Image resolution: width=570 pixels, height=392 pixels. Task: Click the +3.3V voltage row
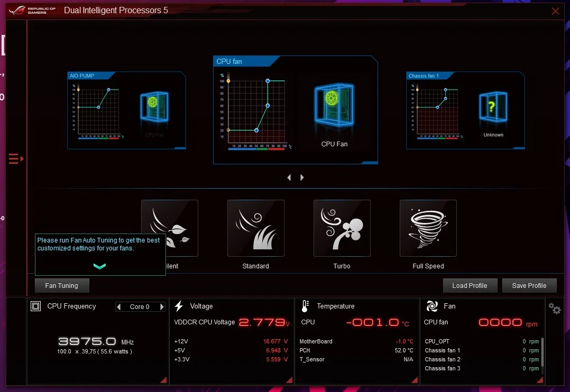[x=231, y=359]
